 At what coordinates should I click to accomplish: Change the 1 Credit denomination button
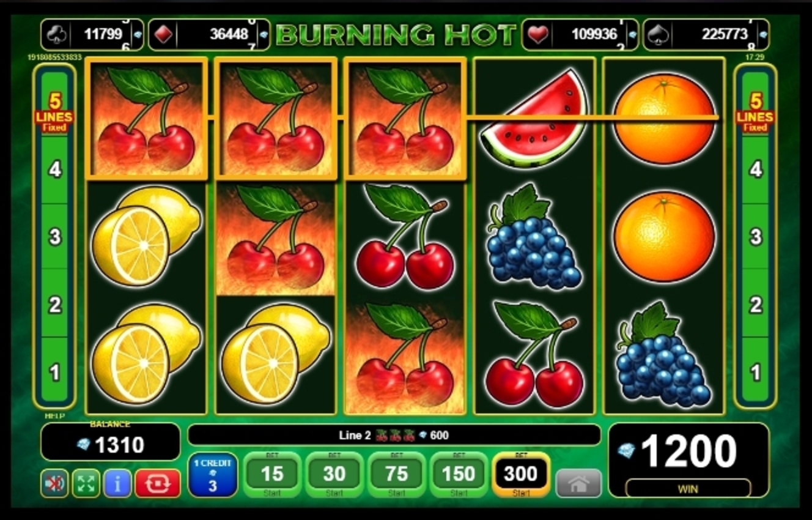click(212, 475)
